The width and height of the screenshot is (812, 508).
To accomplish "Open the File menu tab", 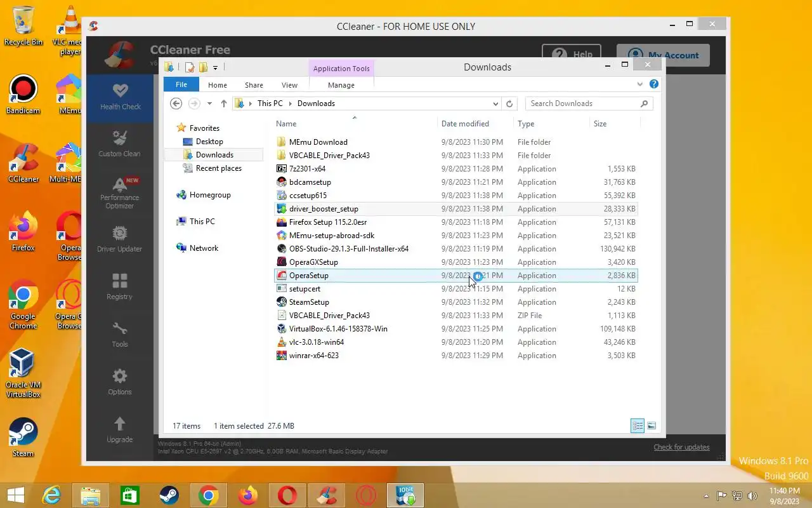I will click(181, 84).
